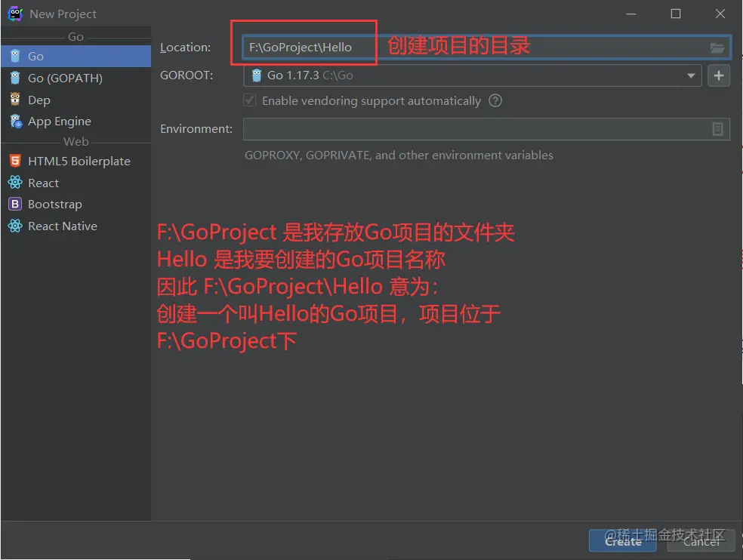Click the GoLand logo in title bar
Image resolution: width=743 pixels, height=560 pixels.
pyautogui.click(x=15, y=14)
